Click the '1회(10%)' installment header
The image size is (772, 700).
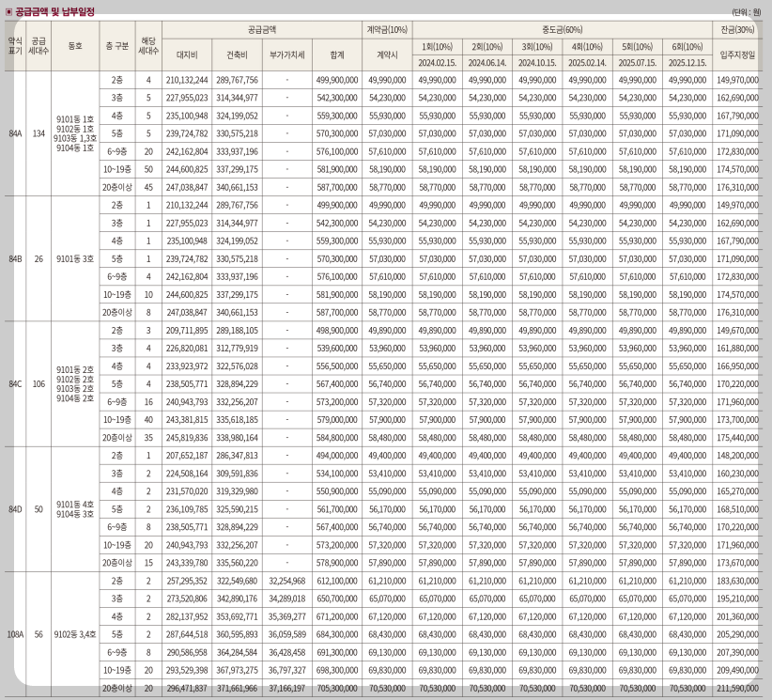click(438, 47)
